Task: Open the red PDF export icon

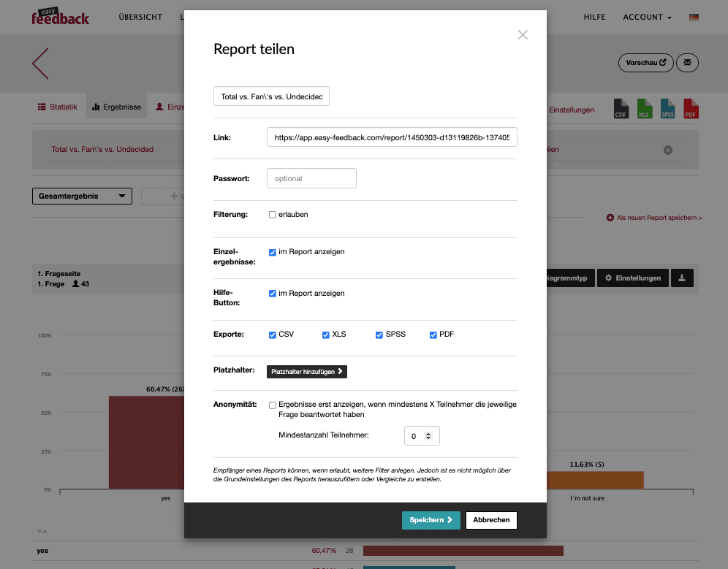Action: pos(691,110)
